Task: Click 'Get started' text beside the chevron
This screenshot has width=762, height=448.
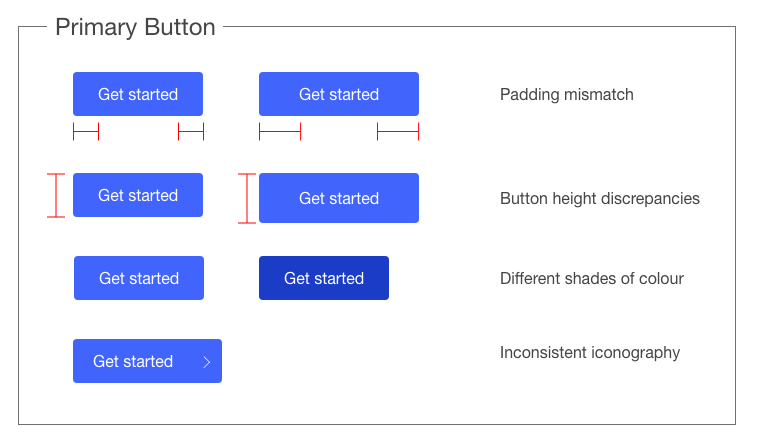Action: point(133,362)
